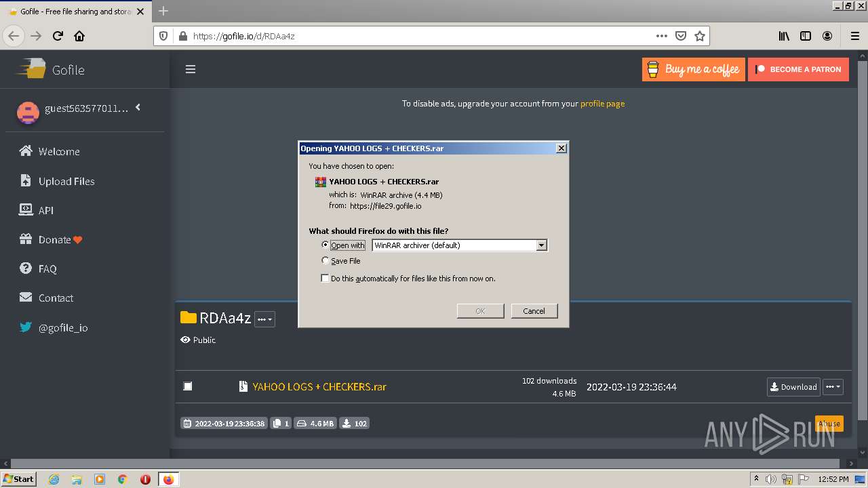Check Do this automatically for files

[x=325, y=278]
